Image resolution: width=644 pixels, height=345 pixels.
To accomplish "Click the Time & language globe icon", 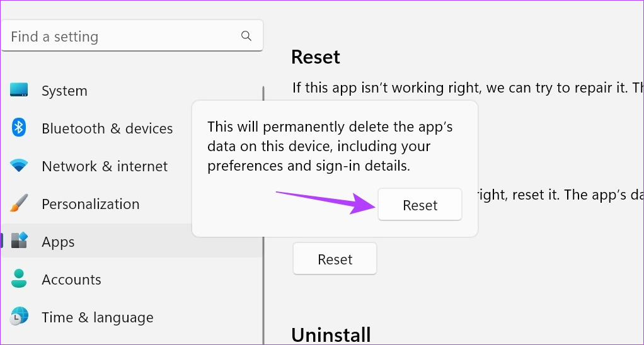I will pyautogui.click(x=19, y=316).
